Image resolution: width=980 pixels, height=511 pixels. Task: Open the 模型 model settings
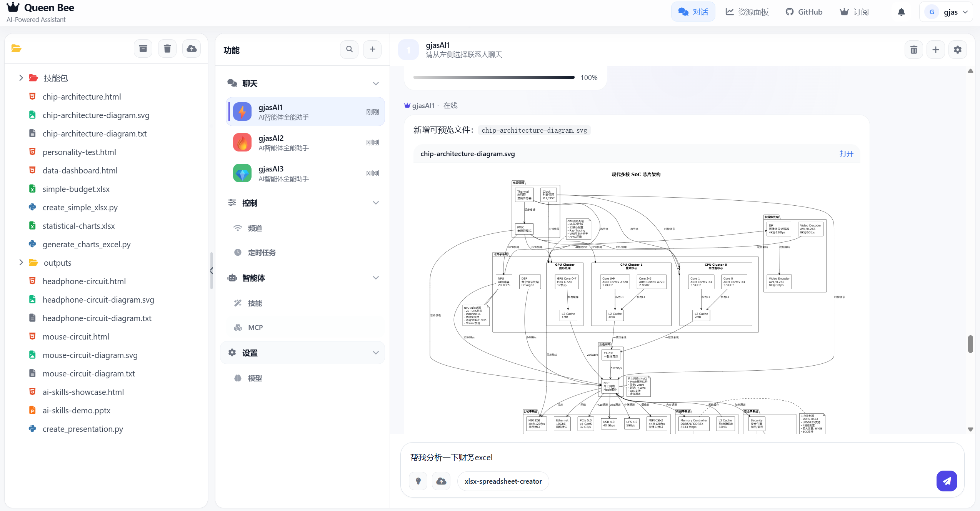click(x=254, y=378)
